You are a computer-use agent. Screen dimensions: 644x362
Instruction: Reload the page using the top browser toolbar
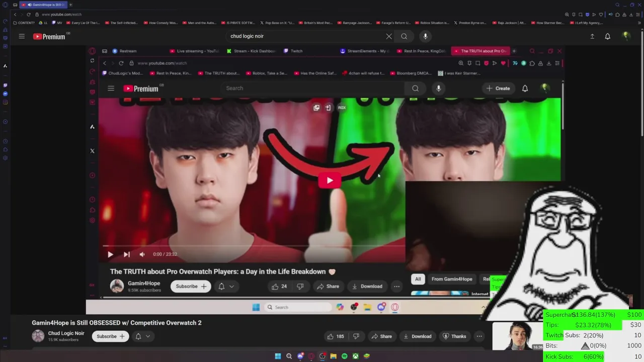(x=29, y=15)
